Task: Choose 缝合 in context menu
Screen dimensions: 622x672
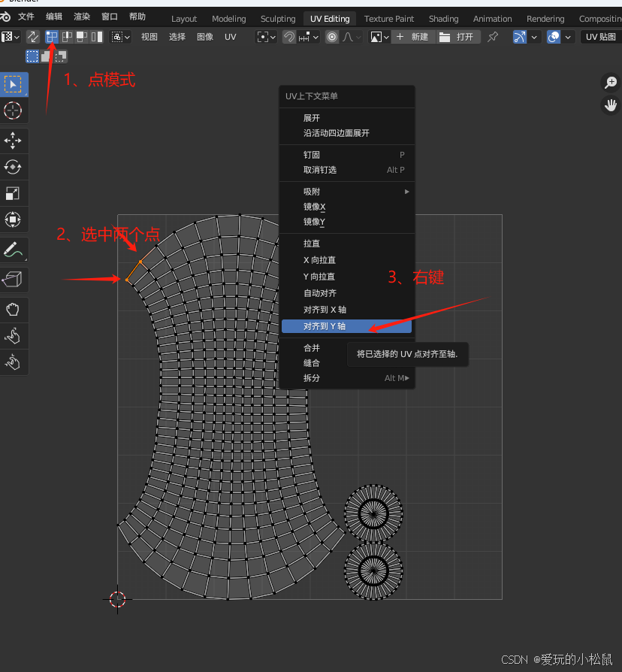Action: click(x=346, y=363)
